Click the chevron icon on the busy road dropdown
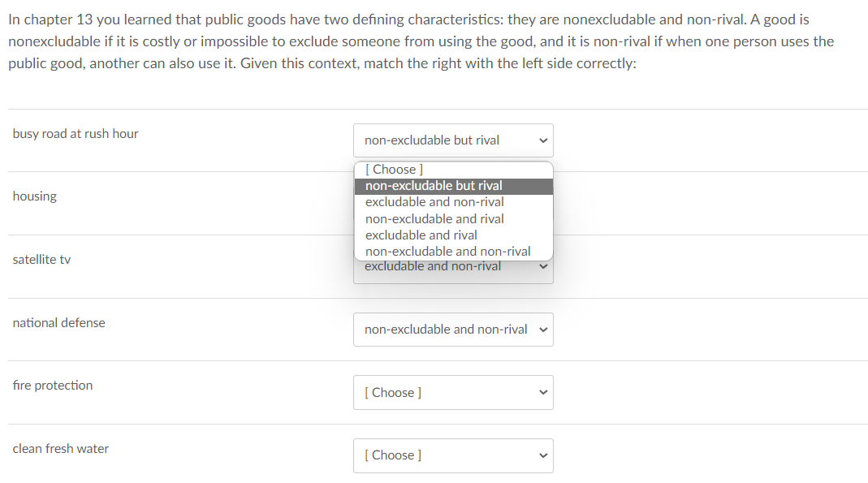The image size is (868, 483). [x=542, y=140]
